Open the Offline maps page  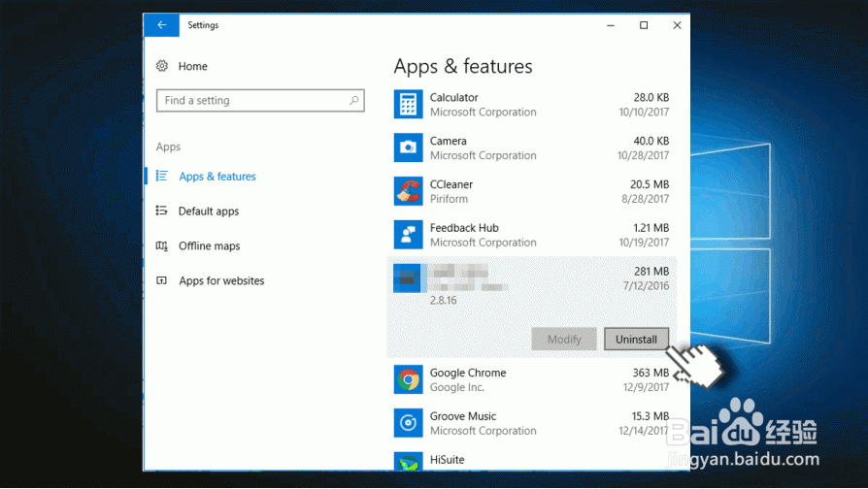(209, 246)
